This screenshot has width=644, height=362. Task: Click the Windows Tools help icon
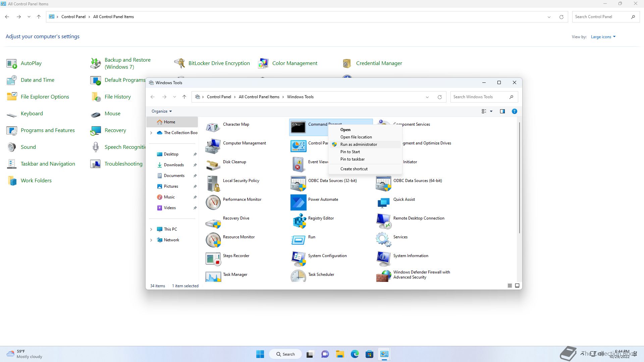coord(514,111)
